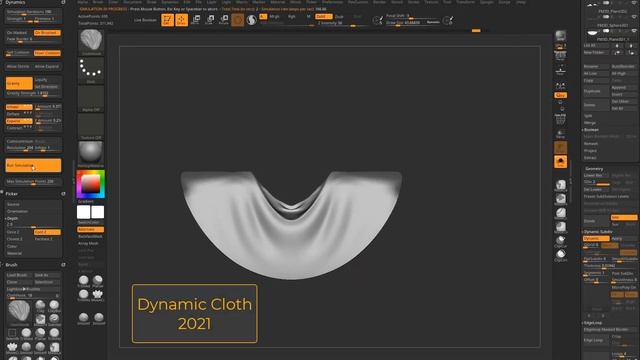Open the Texture Off selector
This screenshot has height=360, width=640.
[91, 126]
